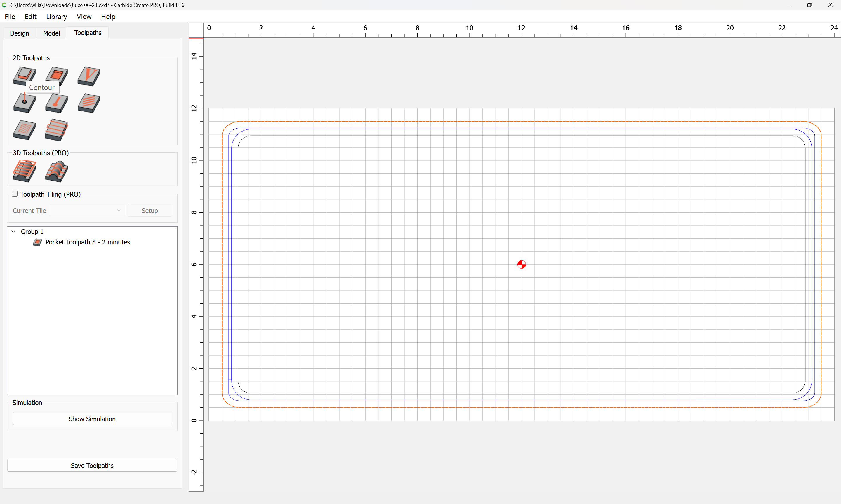Select the Drill toolpath icon
841x504 pixels.
pos(25,103)
